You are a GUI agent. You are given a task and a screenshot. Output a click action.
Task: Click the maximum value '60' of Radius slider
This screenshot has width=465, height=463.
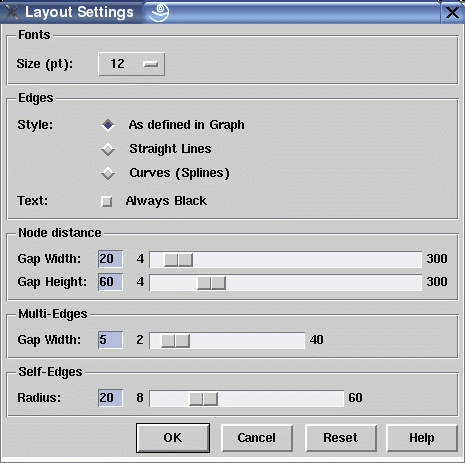[x=355, y=398]
